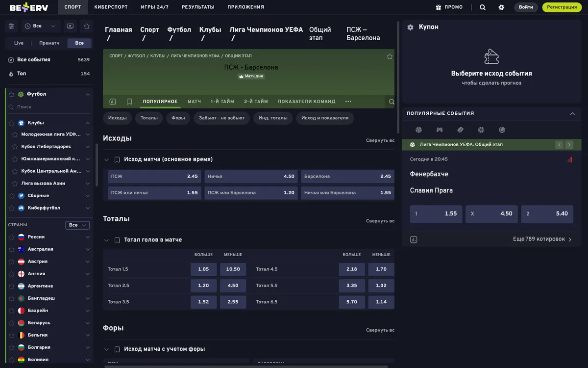Open the filter settings in the sidebar
Image resolution: width=588 pixels, height=368 pixels.
[12, 26]
